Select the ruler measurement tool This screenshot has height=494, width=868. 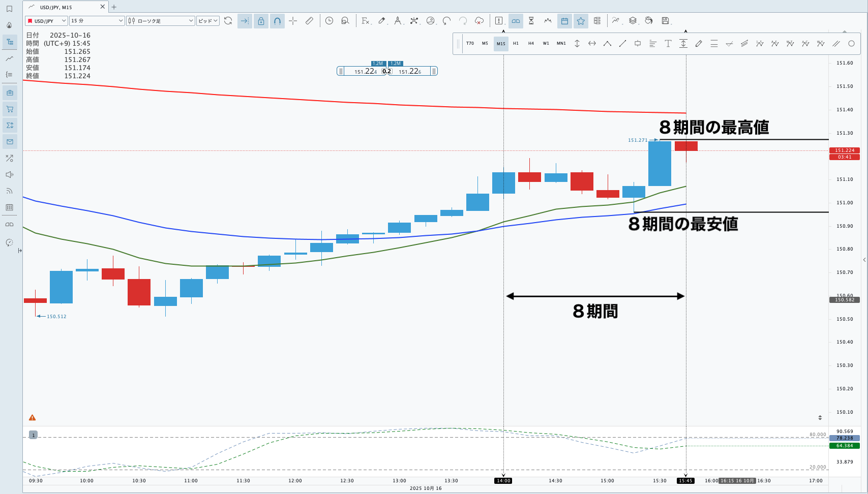309,21
